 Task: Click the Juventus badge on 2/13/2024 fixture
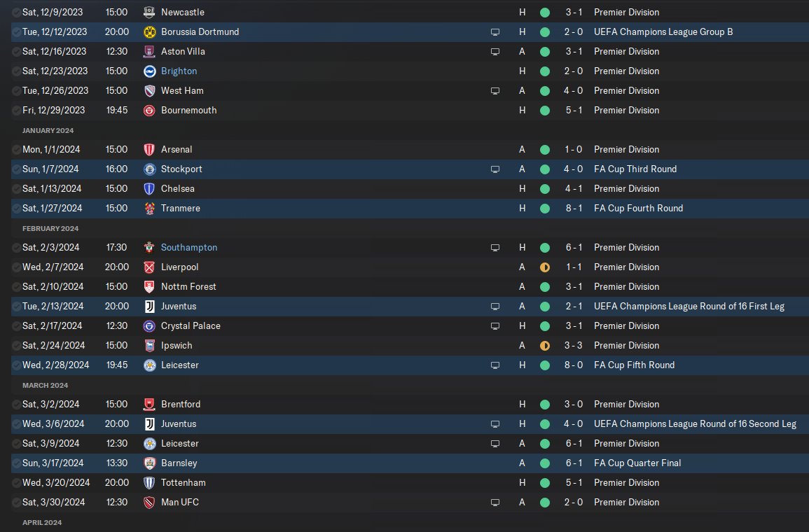tap(148, 306)
